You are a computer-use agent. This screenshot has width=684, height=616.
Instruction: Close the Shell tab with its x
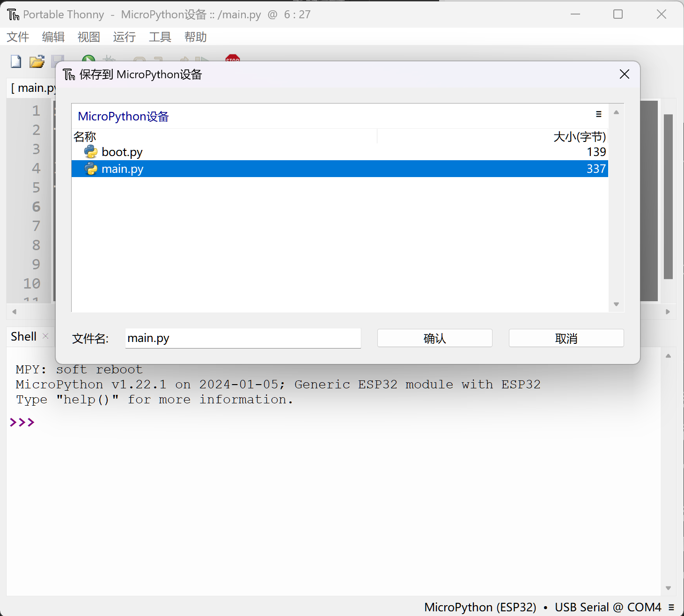click(45, 336)
